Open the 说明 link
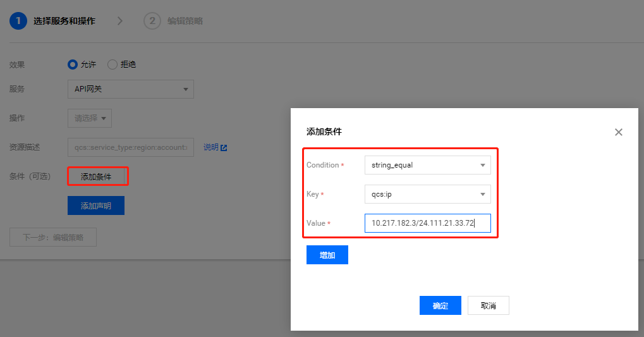The height and width of the screenshot is (337, 644). 210,147
